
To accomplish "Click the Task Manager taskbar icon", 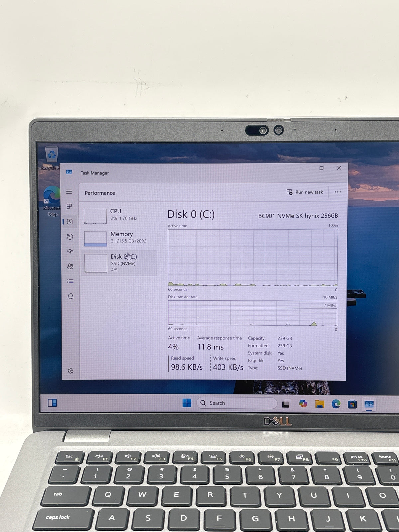I will 369,404.
